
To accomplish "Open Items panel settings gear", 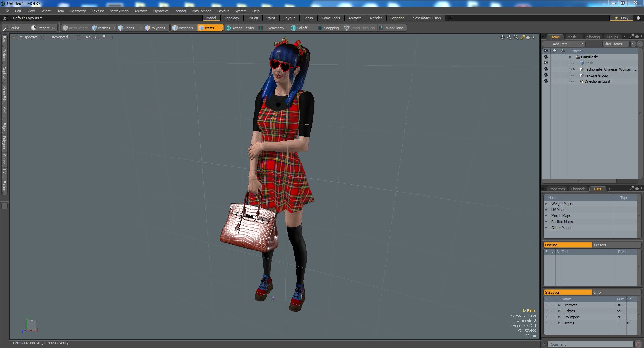I will (x=637, y=37).
